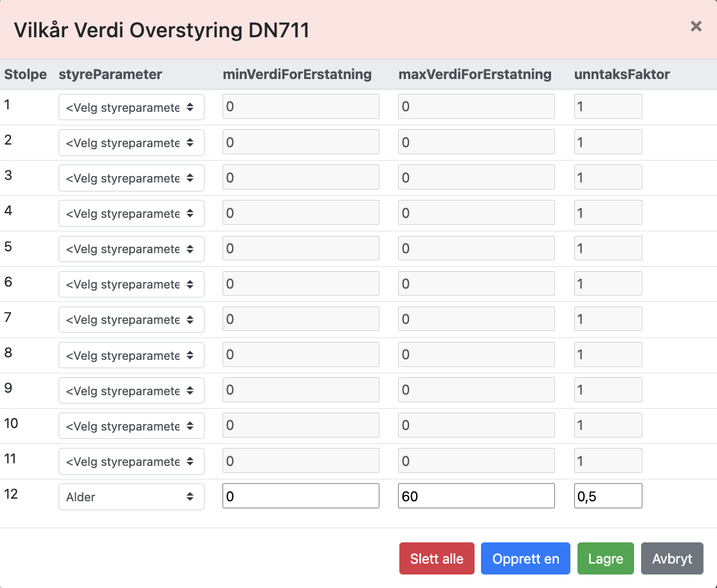Open the Alder dropdown in row 12
The height and width of the screenshot is (588, 717).
click(x=131, y=497)
